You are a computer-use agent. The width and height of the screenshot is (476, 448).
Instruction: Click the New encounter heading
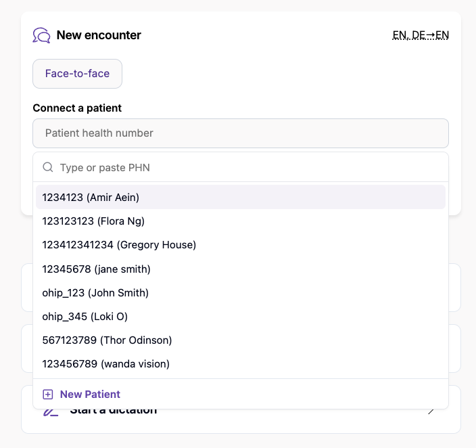(x=99, y=35)
